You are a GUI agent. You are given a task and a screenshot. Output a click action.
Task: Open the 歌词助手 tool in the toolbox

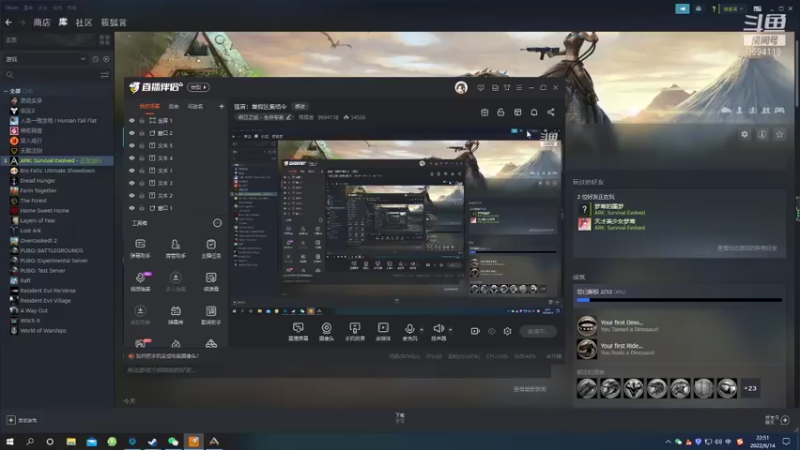click(211, 315)
